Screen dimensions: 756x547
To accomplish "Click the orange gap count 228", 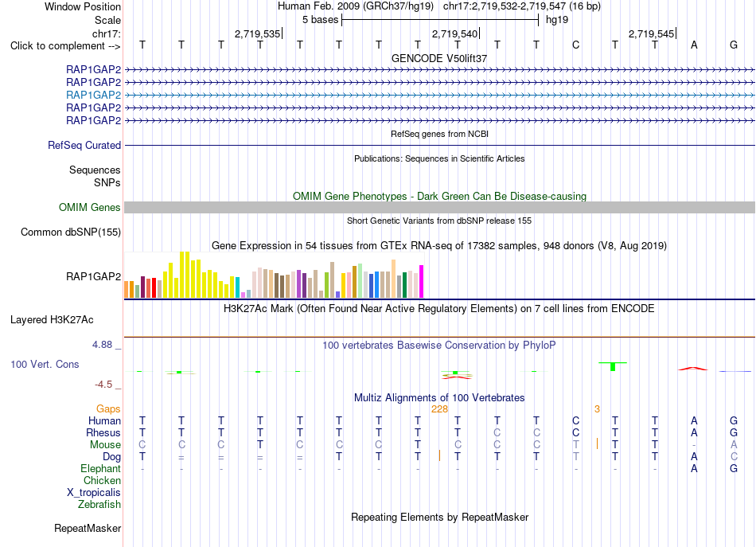I will tap(440, 409).
